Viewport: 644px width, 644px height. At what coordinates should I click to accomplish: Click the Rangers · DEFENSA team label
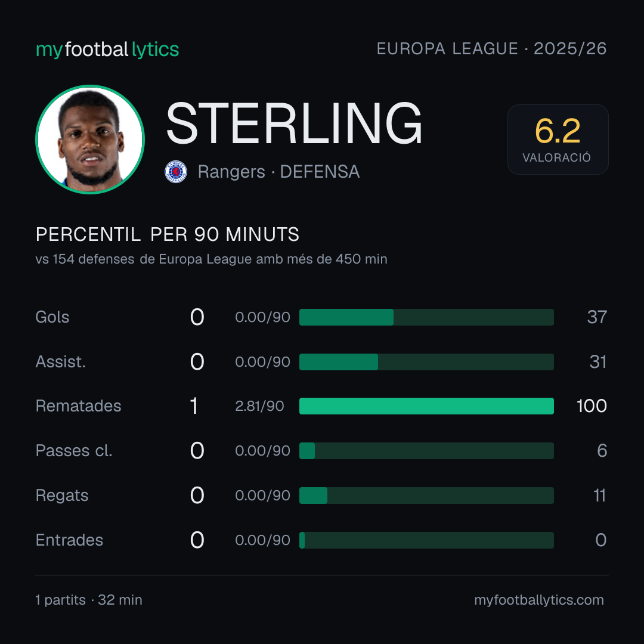coord(278,172)
